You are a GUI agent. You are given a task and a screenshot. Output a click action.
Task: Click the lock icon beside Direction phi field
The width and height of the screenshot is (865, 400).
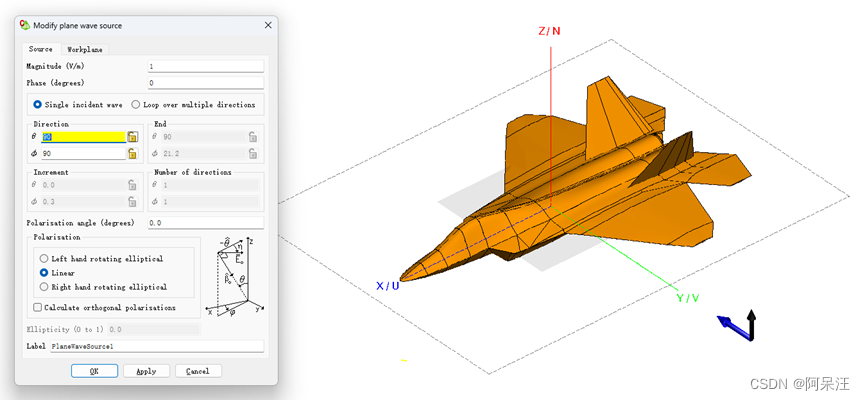pyautogui.click(x=132, y=153)
